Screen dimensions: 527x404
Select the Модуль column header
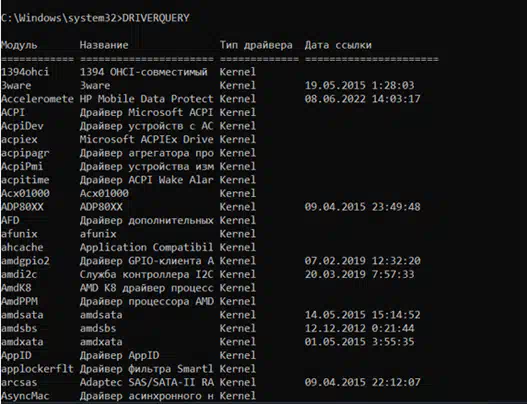(x=19, y=45)
